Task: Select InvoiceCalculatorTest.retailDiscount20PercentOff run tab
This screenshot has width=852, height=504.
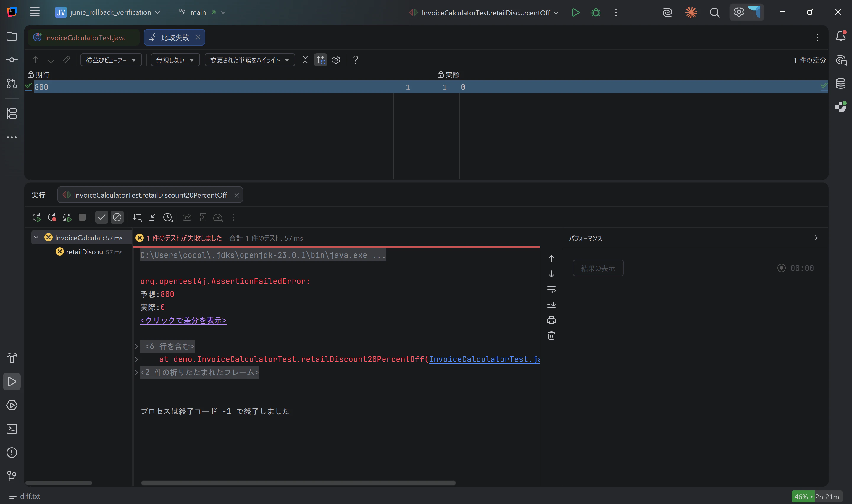Action: coord(151,195)
